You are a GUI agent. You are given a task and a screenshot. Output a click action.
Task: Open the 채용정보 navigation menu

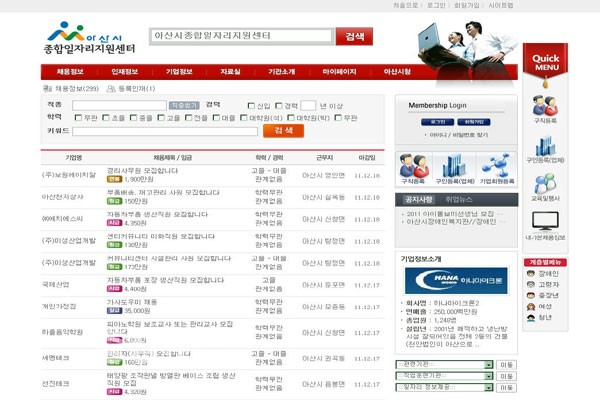pyautogui.click(x=69, y=72)
